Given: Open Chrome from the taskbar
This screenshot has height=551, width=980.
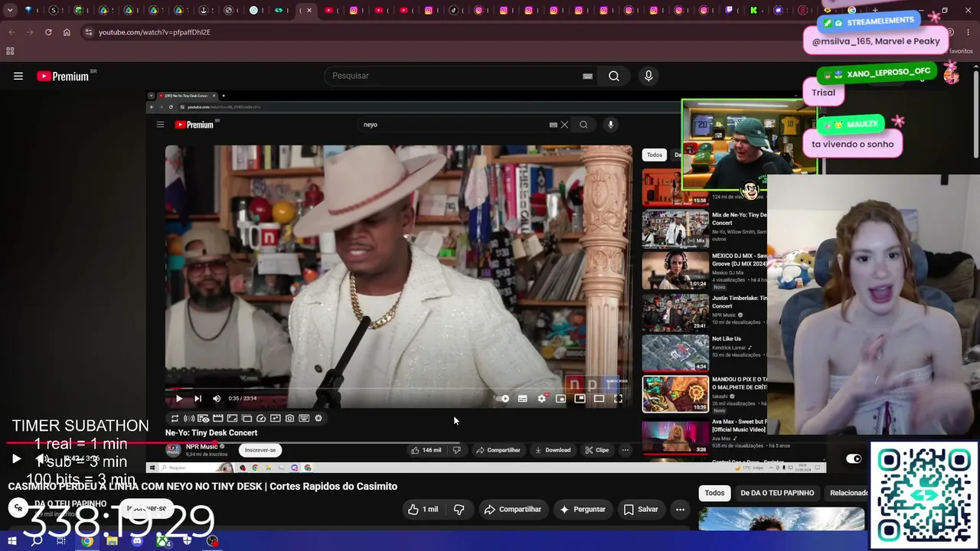Looking at the screenshot, I should point(87,541).
